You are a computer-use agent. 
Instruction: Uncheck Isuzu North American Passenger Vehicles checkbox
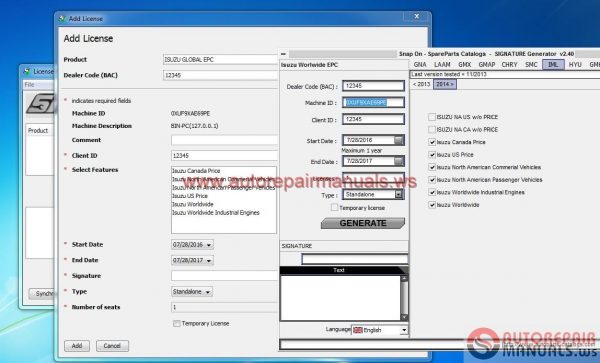coord(432,180)
